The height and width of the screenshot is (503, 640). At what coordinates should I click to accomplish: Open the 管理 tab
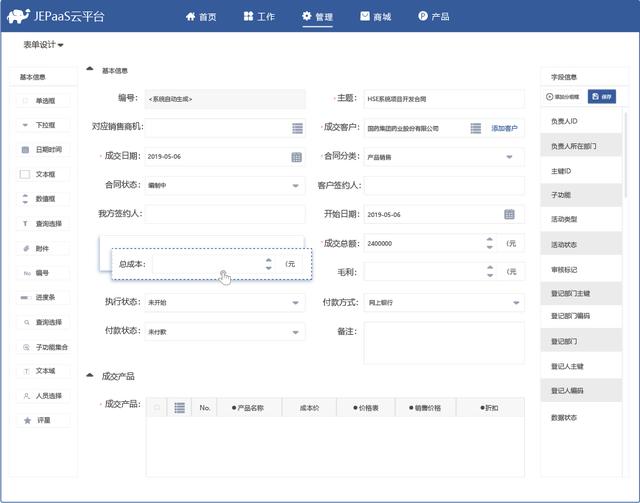click(x=318, y=17)
